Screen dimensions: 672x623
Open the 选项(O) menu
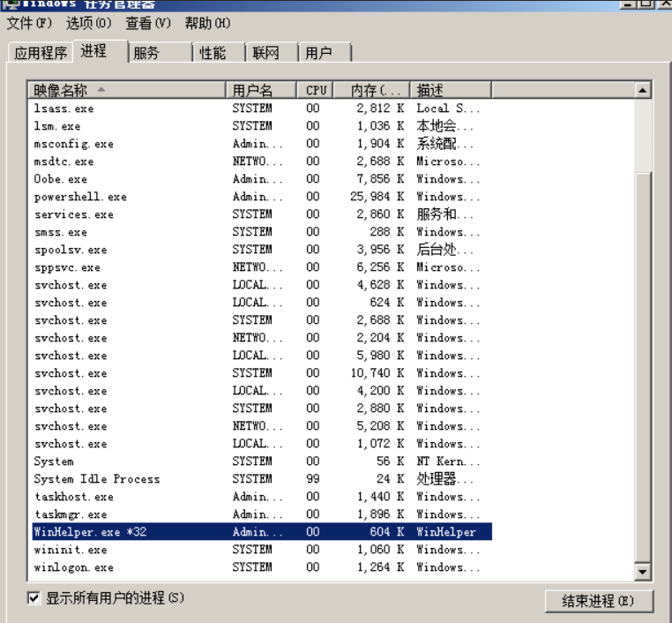click(88, 23)
